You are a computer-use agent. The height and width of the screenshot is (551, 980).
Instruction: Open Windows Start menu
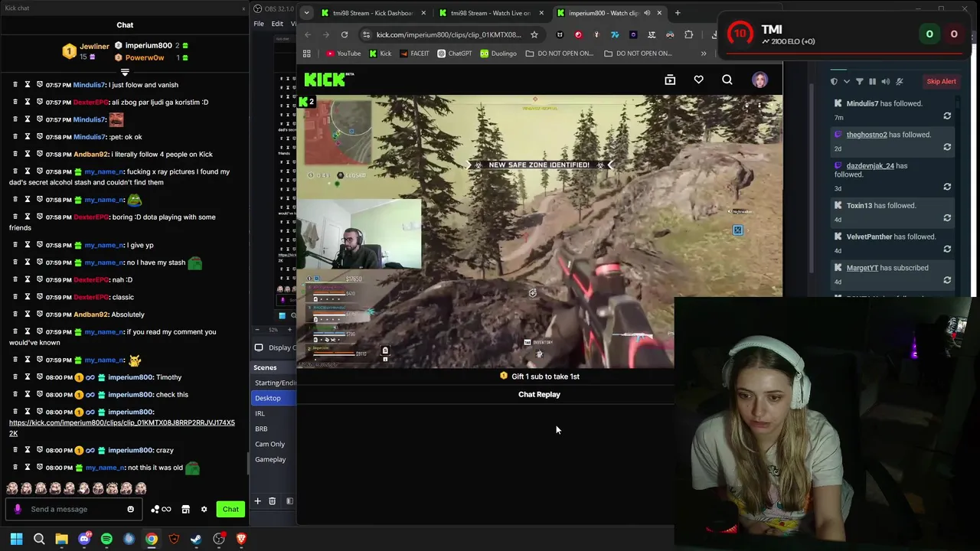(x=16, y=539)
